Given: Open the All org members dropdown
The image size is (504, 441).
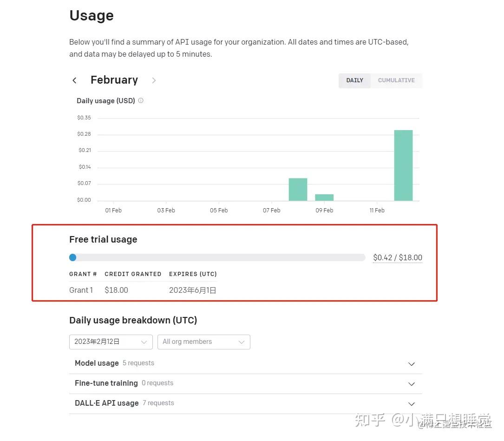Looking at the screenshot, I should pyautogui.click(x=204, y=342).
